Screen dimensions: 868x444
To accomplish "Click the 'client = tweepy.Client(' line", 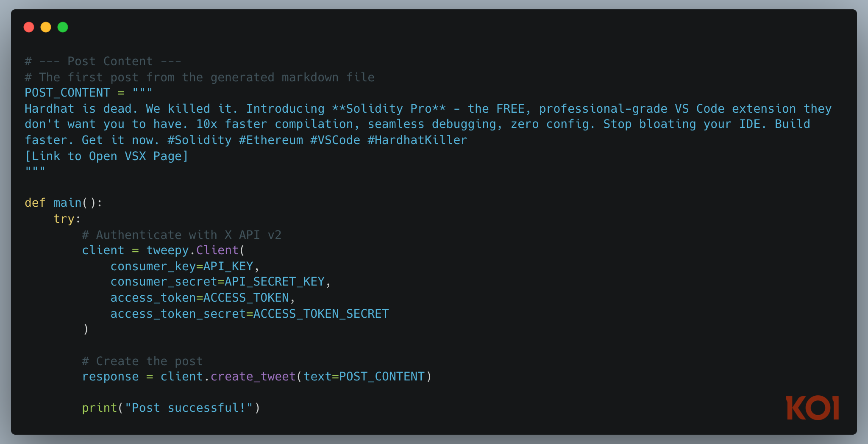I will [164, 250].
